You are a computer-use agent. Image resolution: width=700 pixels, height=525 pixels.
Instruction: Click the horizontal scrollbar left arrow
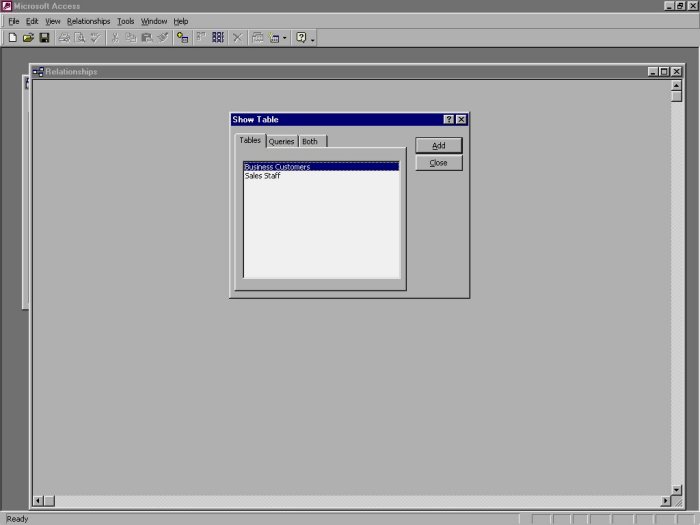(38, 500)
